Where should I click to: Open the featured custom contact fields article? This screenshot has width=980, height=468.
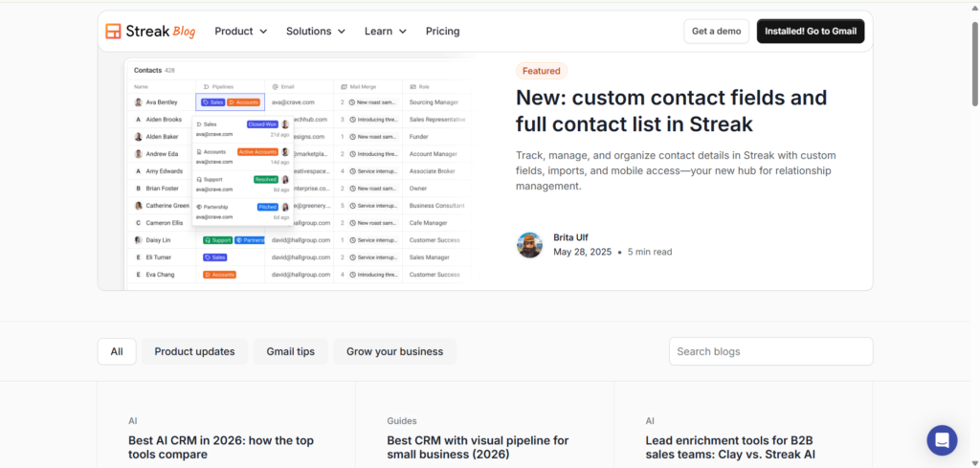tap(671, 111)
